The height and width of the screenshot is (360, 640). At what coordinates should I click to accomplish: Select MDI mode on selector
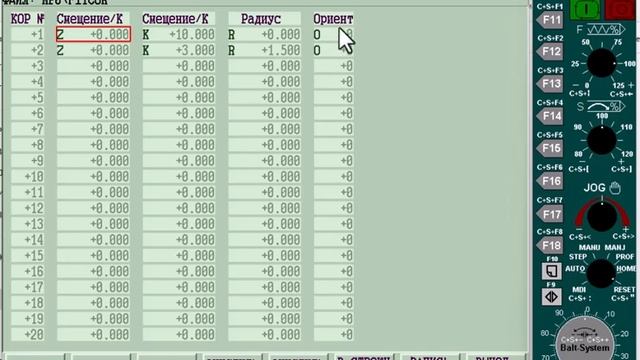point(579,289)
